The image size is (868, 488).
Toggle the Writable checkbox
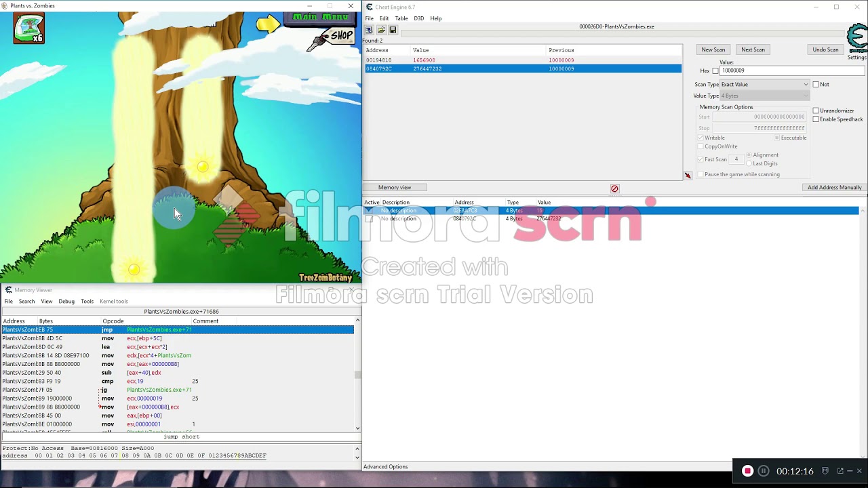[701, 138]
